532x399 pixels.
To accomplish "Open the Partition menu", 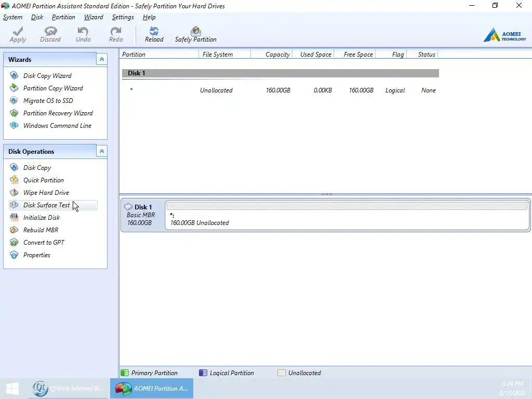I will point(63,17).
